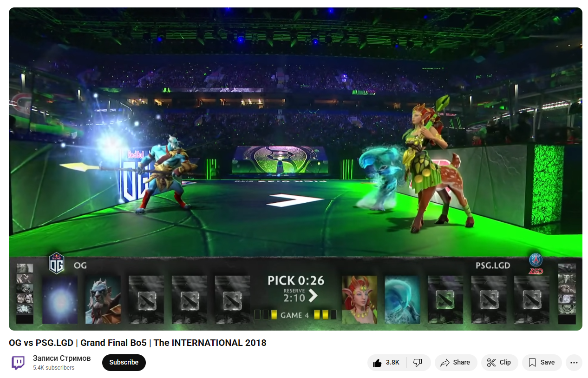This screenshot has height=378, width=588.
Task: Open the three-dot more actions menu
Action: click(574, 363)
